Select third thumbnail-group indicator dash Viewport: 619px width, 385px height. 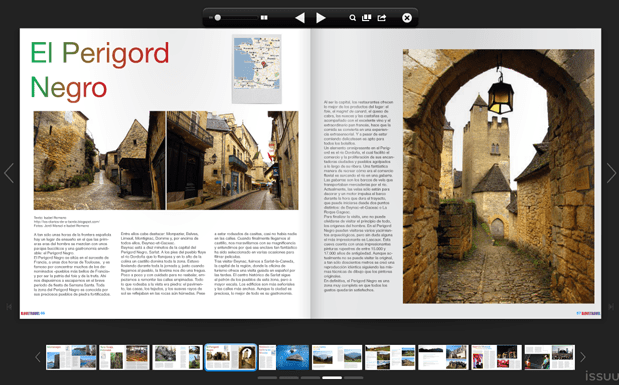pos(310,378)
